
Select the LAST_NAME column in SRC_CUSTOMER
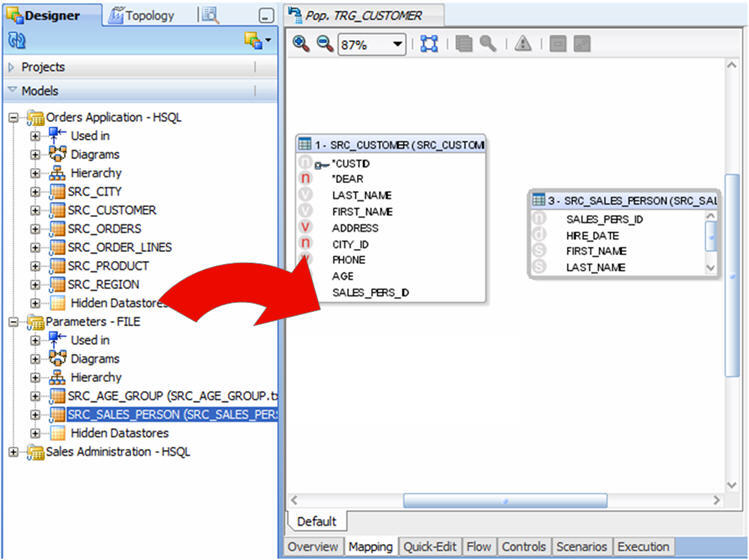tap(362, 195)
